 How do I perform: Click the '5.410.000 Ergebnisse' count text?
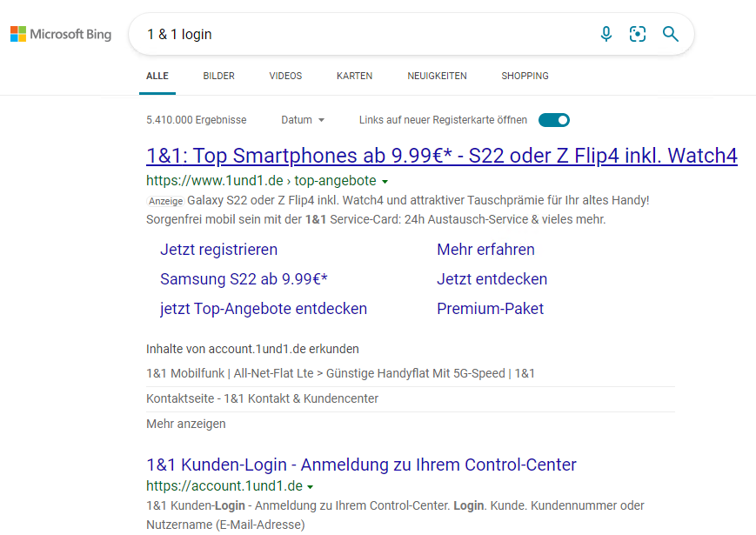197,120
